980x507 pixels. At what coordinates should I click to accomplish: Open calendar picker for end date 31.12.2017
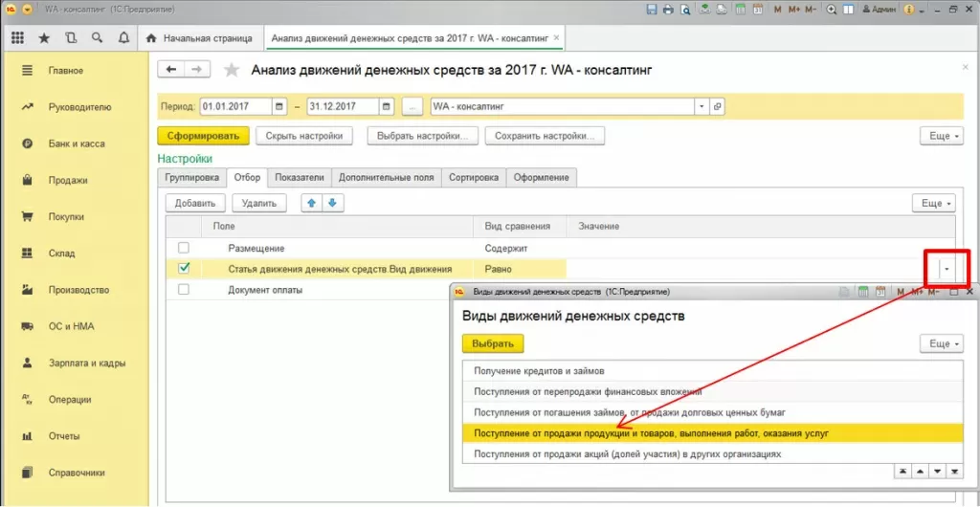tap(388, 106)
